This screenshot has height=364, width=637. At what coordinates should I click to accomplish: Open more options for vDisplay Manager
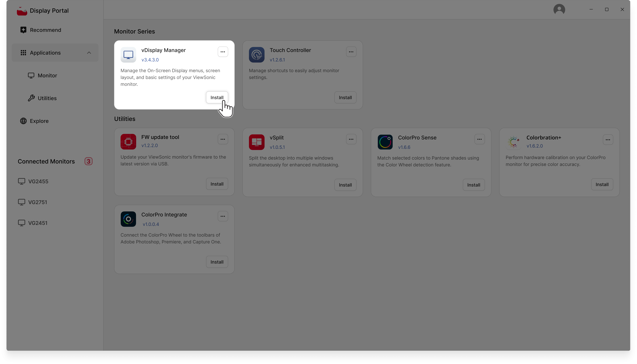223,52
